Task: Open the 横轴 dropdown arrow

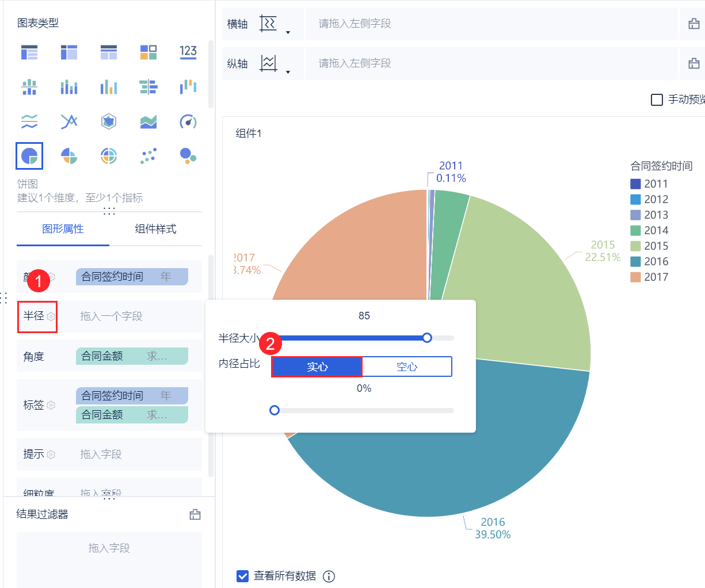Action: (288, 32)
